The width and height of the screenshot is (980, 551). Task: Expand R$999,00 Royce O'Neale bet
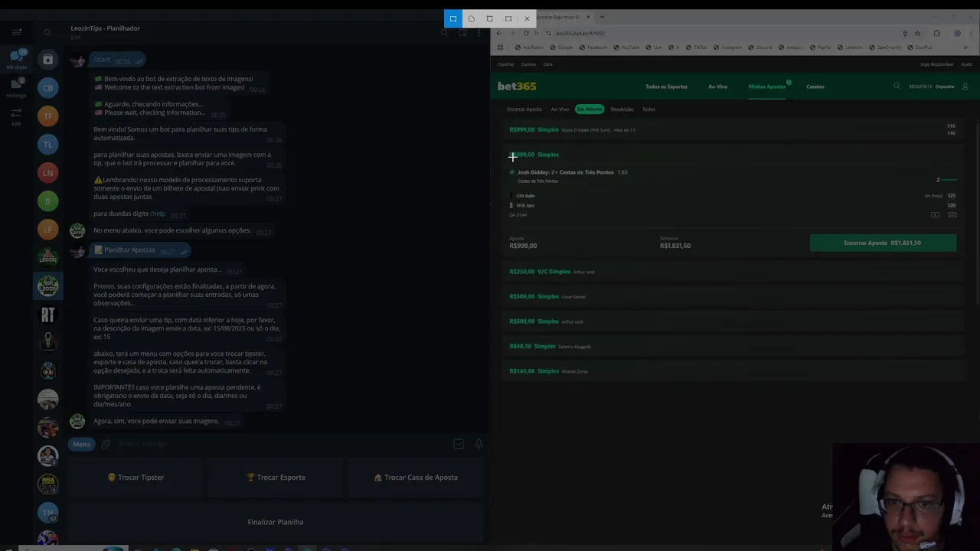(733, 130)
